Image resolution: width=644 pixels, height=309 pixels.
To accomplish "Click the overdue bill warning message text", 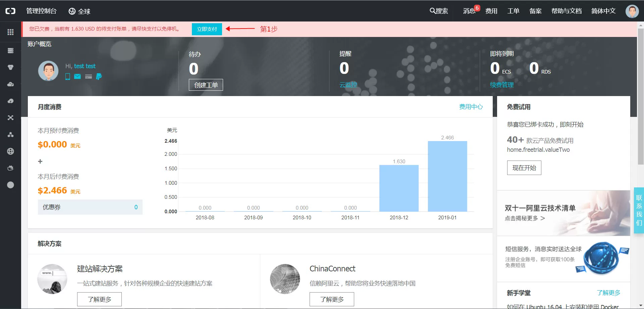I will 105,29.
